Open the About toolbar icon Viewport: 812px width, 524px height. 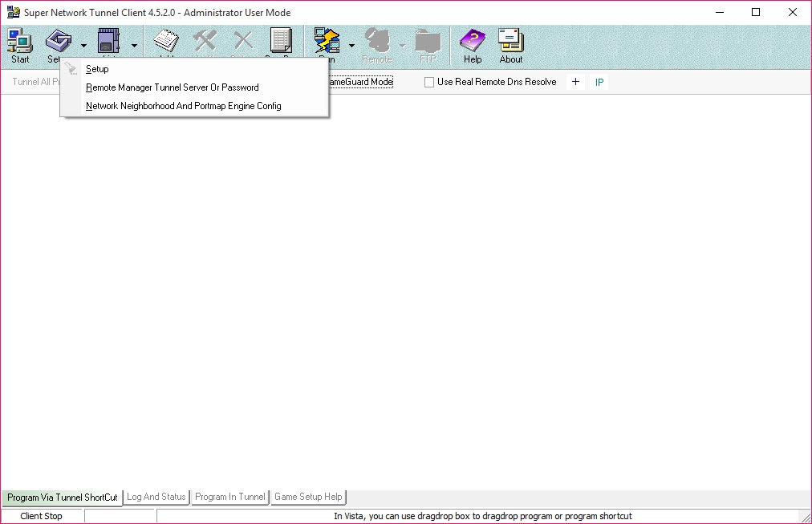point(510,40)
